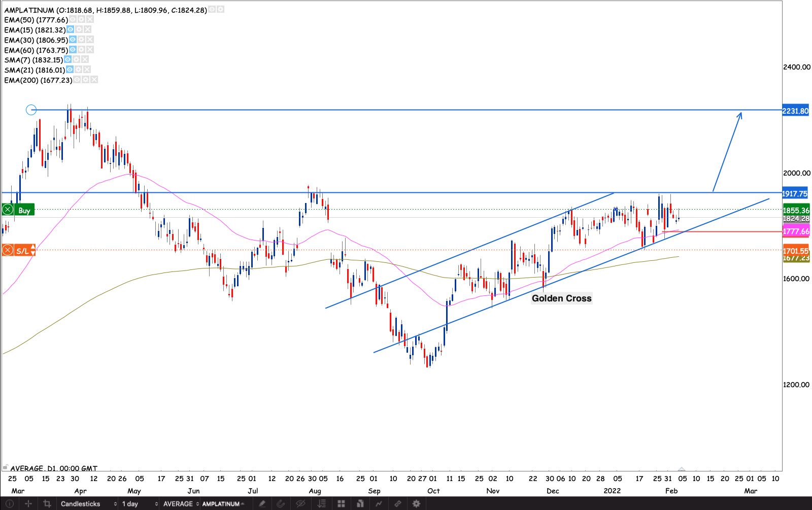Click the info icon in bottom toolbar
812x510 pixels.
(x=9, y=503)
